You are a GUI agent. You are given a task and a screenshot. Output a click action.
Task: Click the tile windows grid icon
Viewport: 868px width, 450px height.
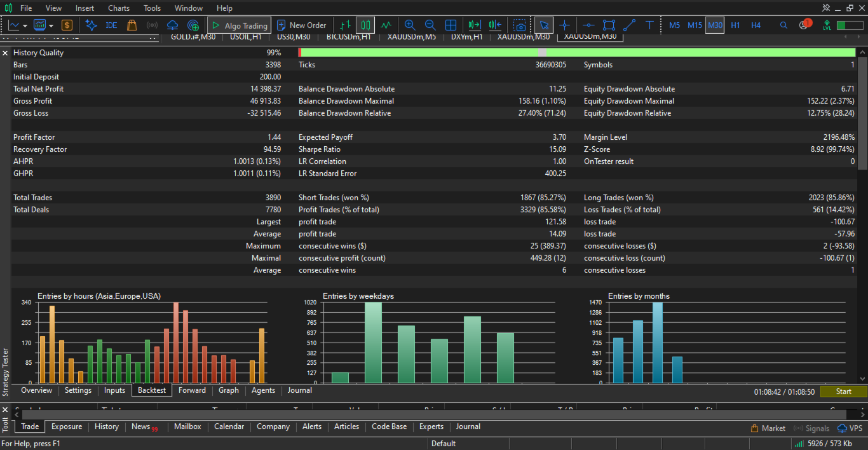[451, 25]
